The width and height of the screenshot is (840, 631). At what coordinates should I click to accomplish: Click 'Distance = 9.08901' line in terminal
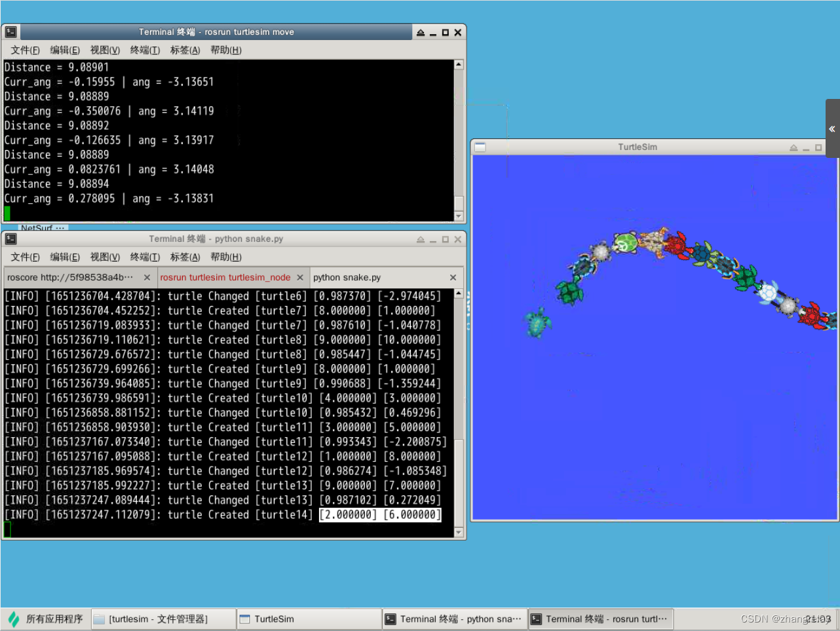pos(56,67)
